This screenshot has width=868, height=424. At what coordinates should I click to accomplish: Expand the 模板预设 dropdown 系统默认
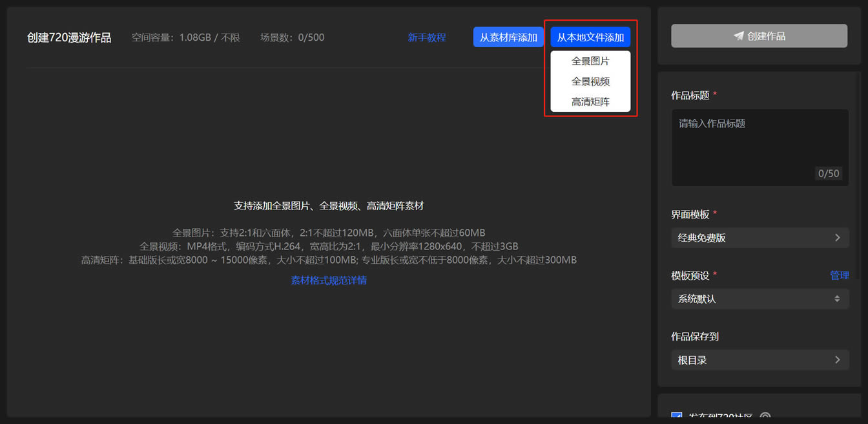click(759, 299)
